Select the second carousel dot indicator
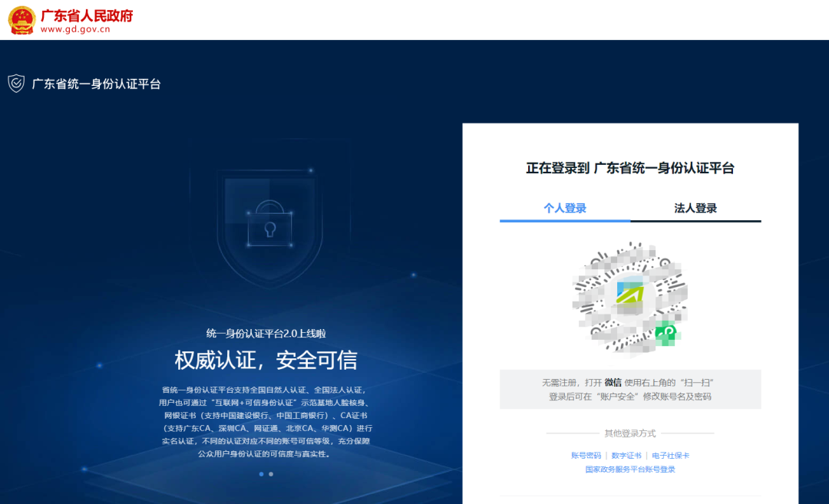 click(271, 474)
